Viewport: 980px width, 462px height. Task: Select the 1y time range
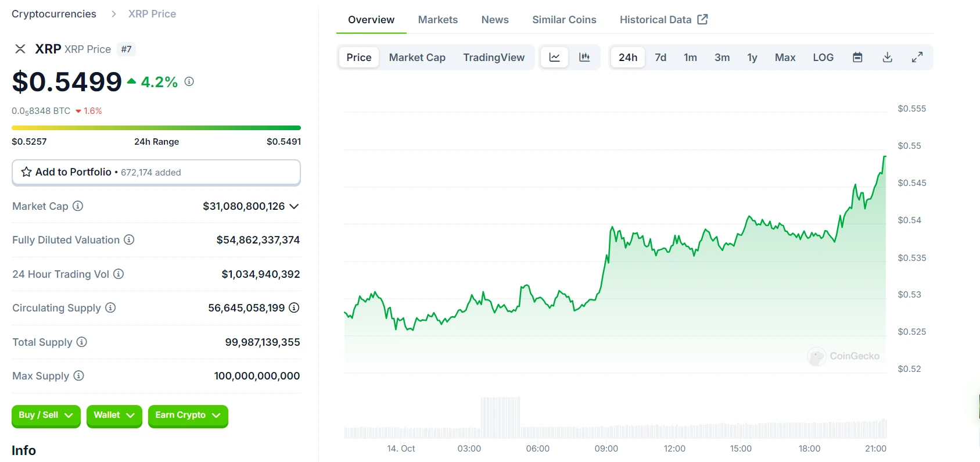pyautogui.click(x=752, y=58)
